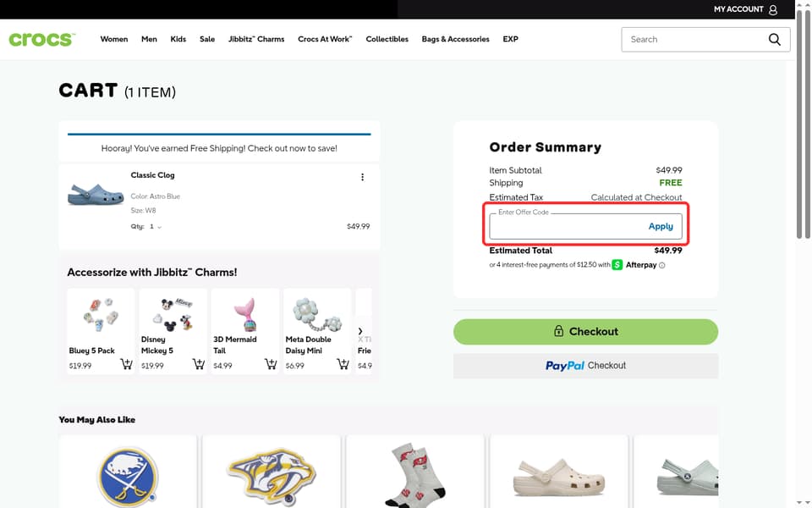Click Calculated at Checkout text
Viewport: 812px width, 508px height.
click(636, 197)
